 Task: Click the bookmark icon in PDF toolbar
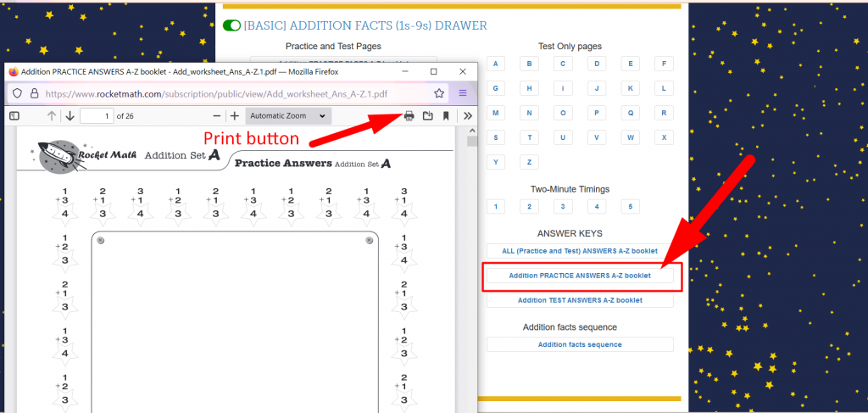click(446, 115)
